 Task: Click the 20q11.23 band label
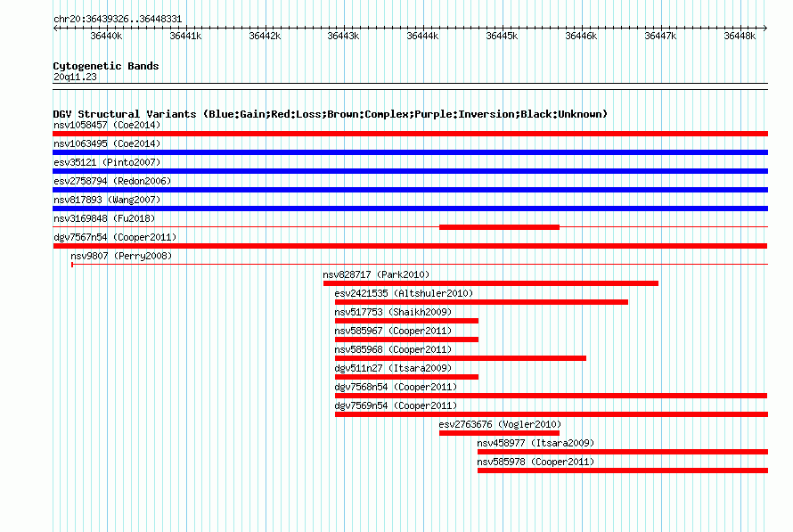75,77
